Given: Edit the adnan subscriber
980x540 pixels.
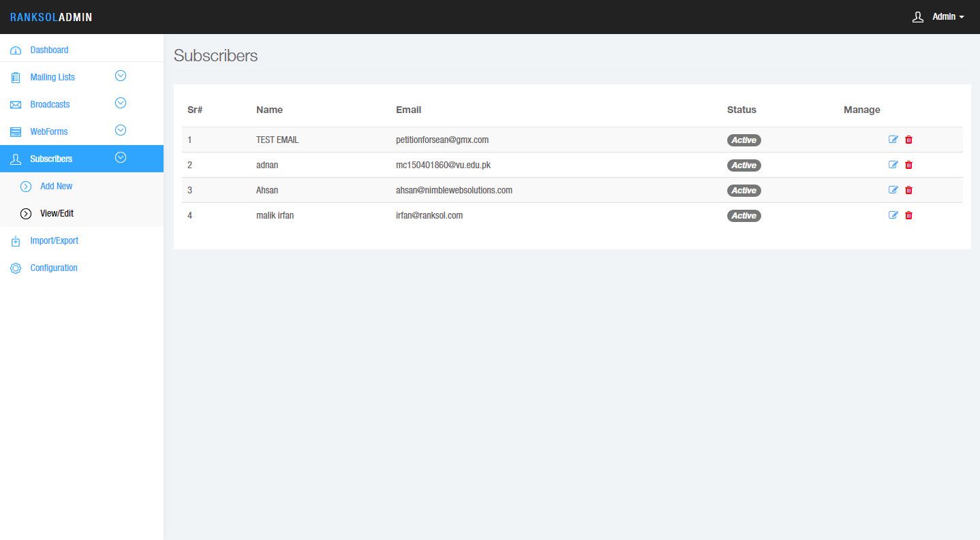Looking at the screenshot, I should tap(893, 165).
